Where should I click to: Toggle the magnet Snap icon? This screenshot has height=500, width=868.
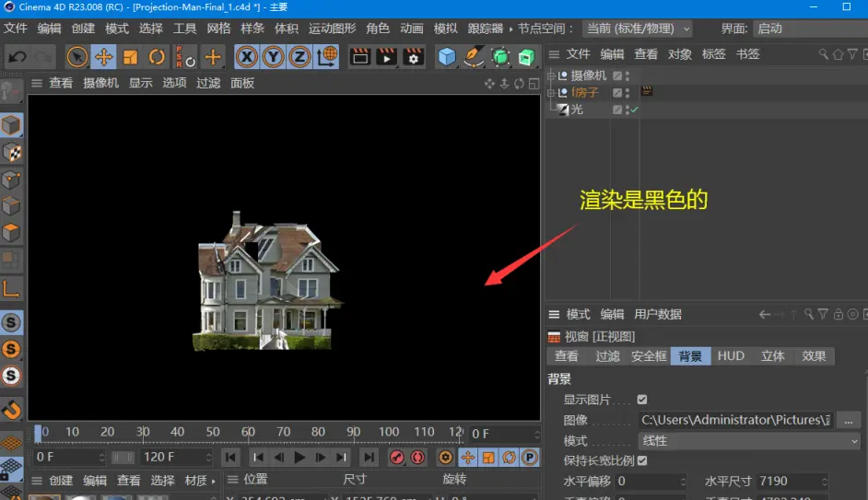coord(12,410)
